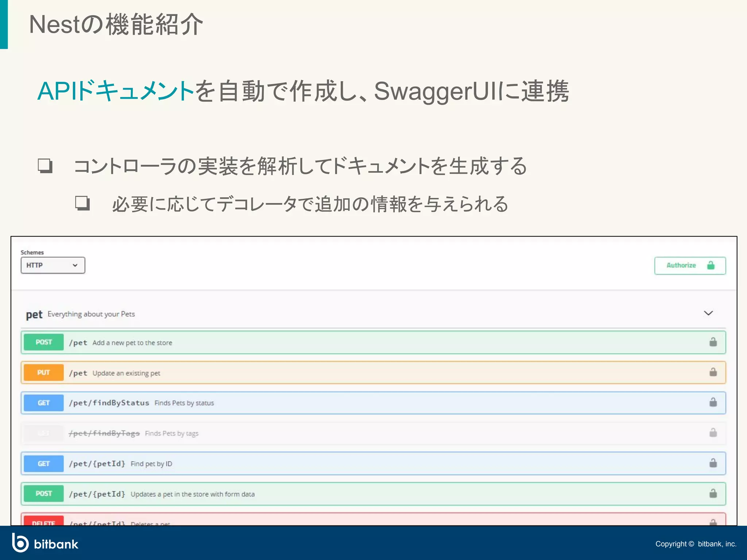Click the 'Schemes' label

point(32,252)
